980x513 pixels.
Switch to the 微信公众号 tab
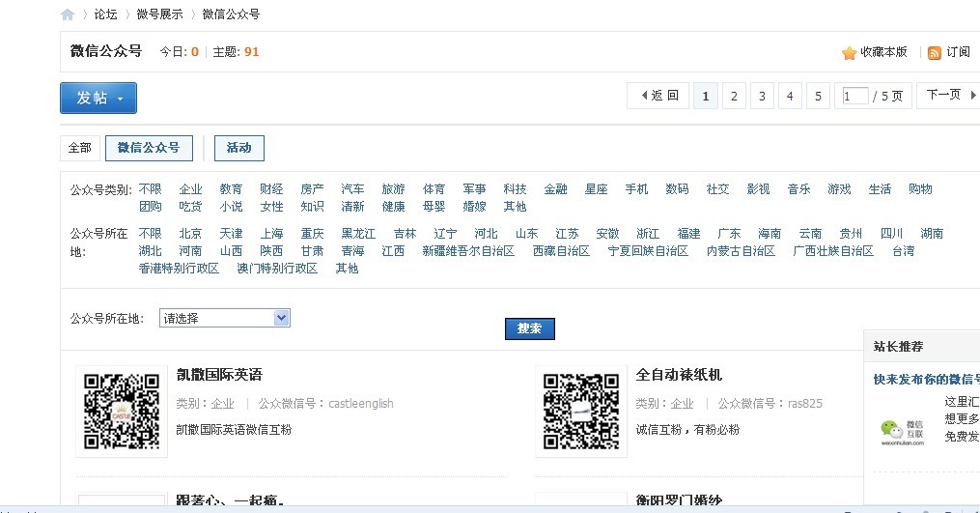click(x=149, y=148)
